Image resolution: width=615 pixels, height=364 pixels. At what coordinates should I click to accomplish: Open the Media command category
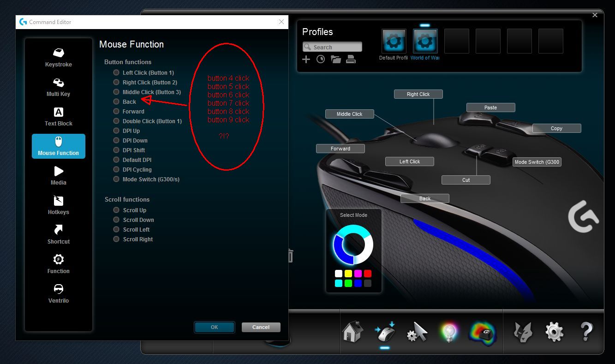tap(59, 176)
